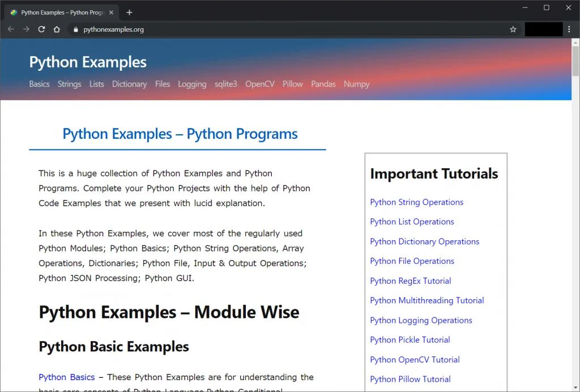This screenshot has height=392, width=580.
Task: Open Python String Operations tutorial link
Action: pos(416,202)
